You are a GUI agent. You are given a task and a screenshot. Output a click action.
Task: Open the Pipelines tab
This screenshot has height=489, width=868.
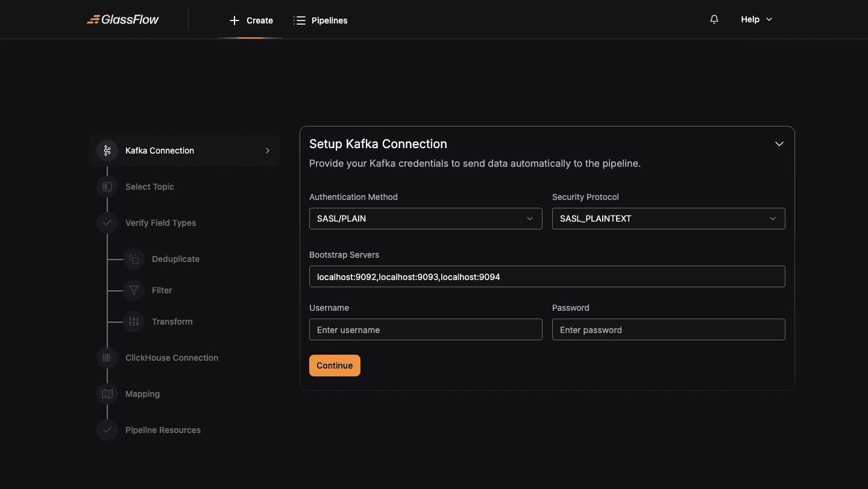pos(321,20)
